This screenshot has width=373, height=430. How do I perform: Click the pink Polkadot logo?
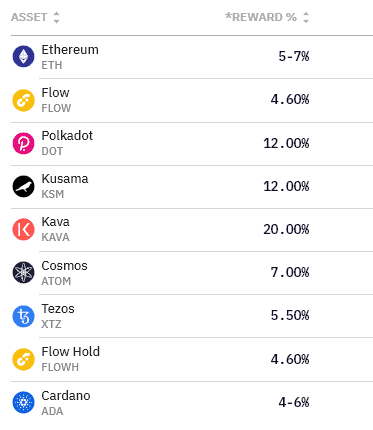click(23, 143)
